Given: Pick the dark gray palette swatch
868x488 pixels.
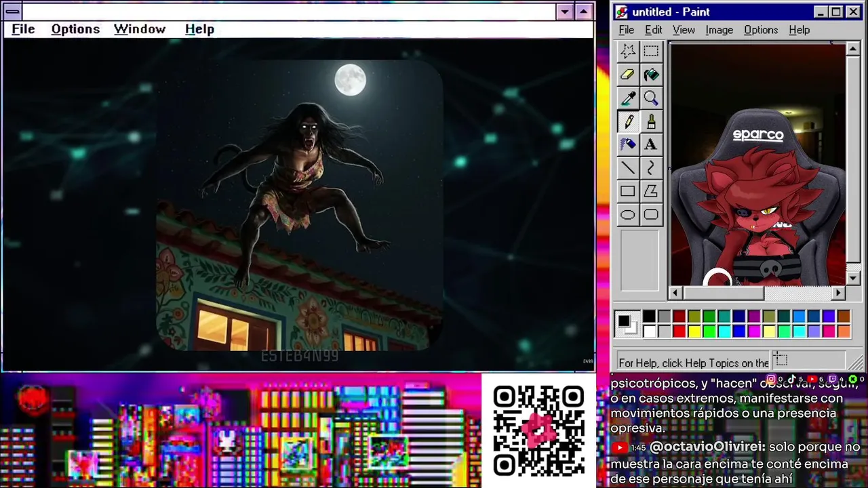Looking at the screenshot, I should pyautogui.click(x=664, y=317).
